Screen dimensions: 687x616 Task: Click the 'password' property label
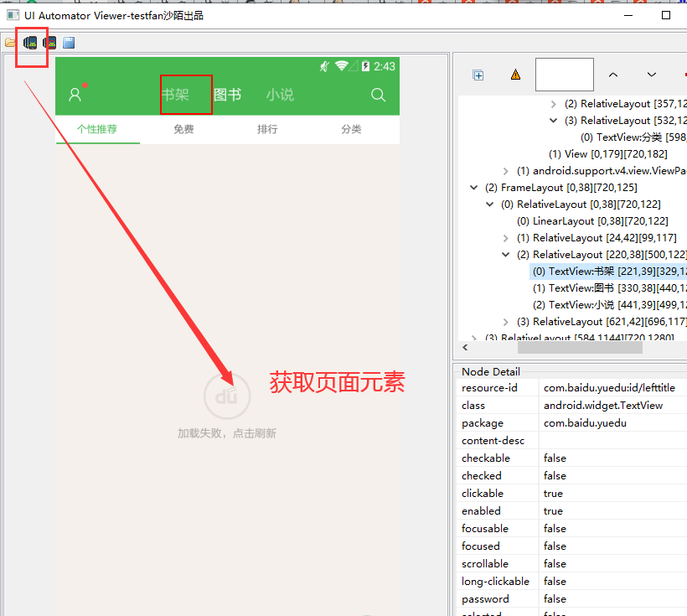[x=485, y=599]
